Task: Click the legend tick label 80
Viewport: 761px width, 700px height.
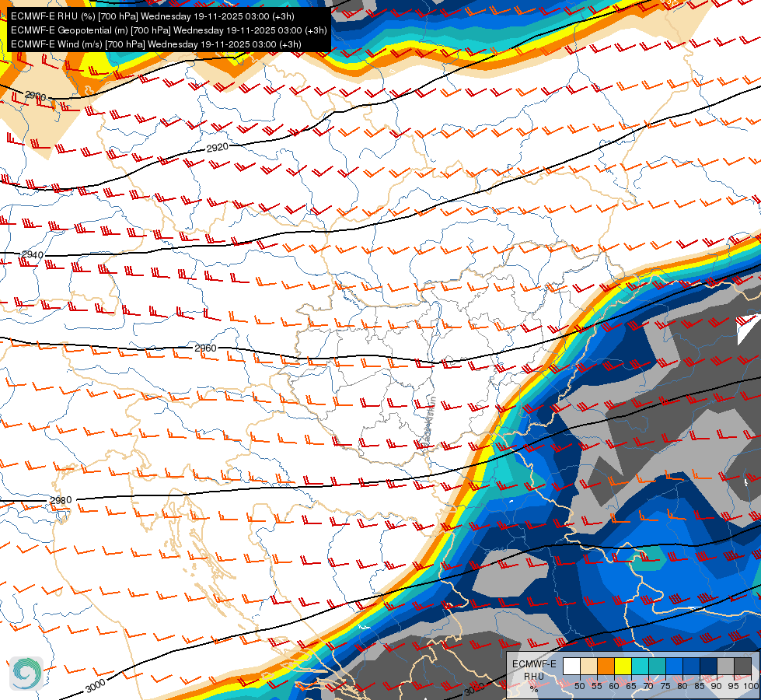Action: (x=682, y=686)
